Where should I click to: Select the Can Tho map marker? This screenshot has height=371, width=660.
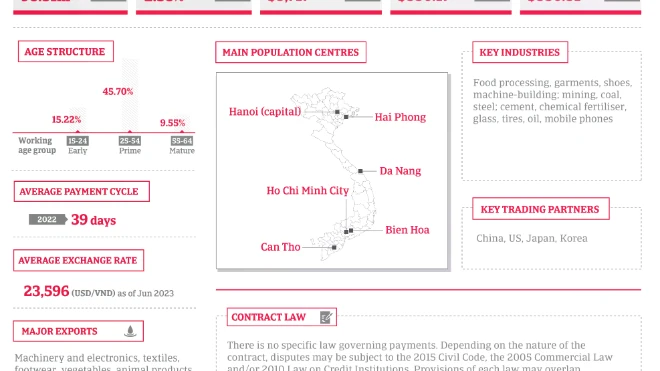334,248
